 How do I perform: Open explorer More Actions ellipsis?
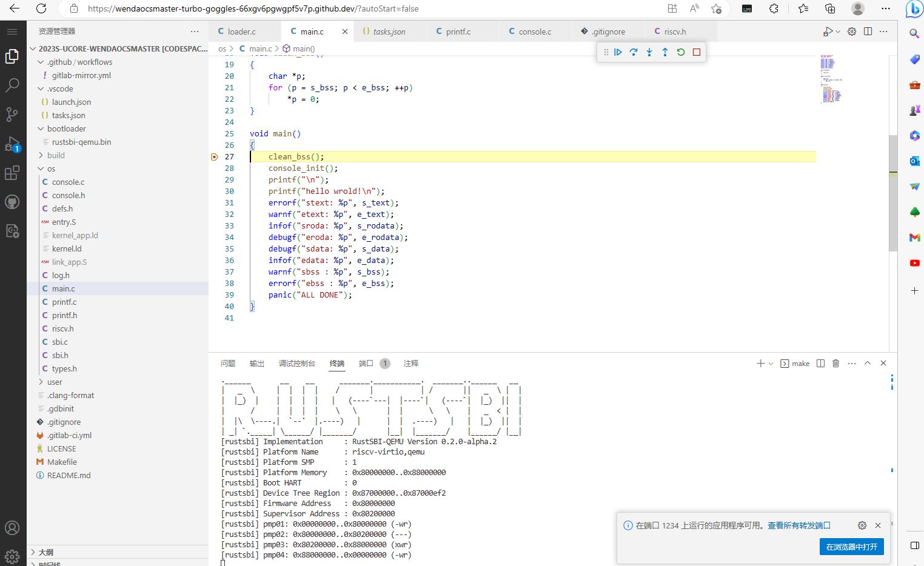coord(195,32)
